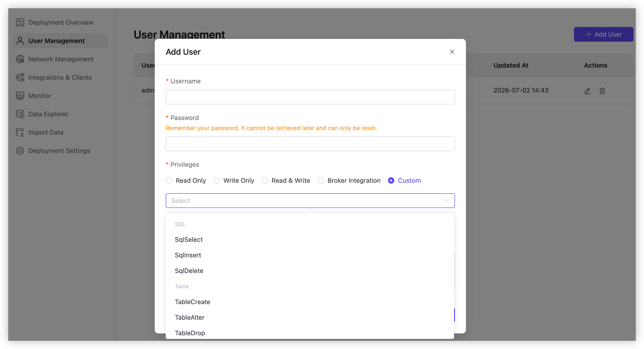Click the Integrations & Clients icon

20,77
